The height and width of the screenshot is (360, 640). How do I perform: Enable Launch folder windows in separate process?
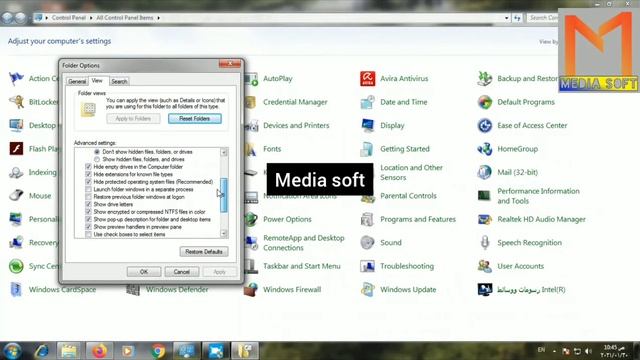(x=88, y=189)
